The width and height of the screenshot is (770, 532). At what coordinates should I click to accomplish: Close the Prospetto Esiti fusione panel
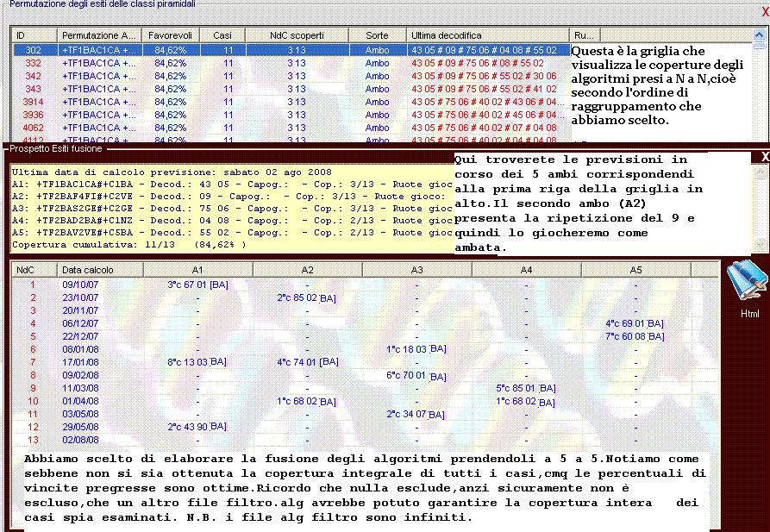click(764, 157)
